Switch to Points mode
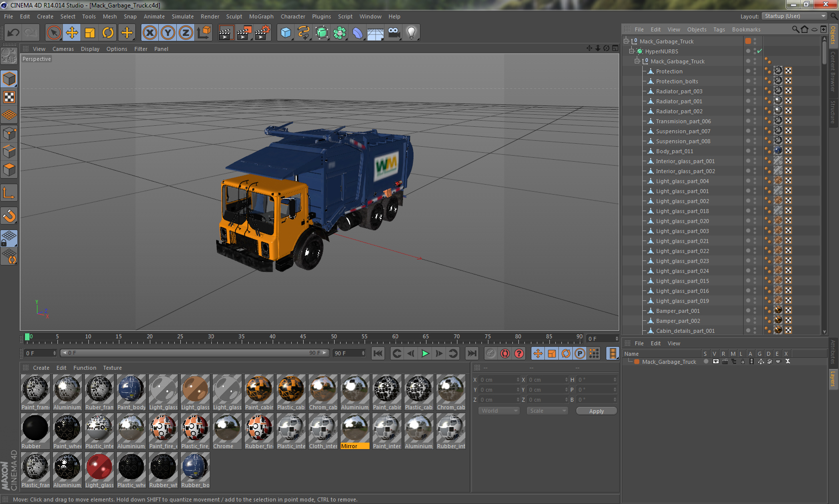839x504 pixels. (x=9, y=134)
